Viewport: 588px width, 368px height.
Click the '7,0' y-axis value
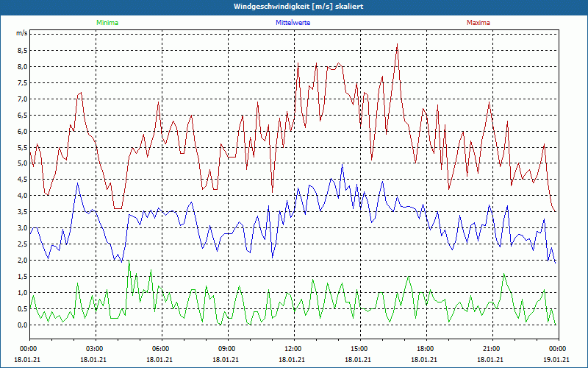23,99
